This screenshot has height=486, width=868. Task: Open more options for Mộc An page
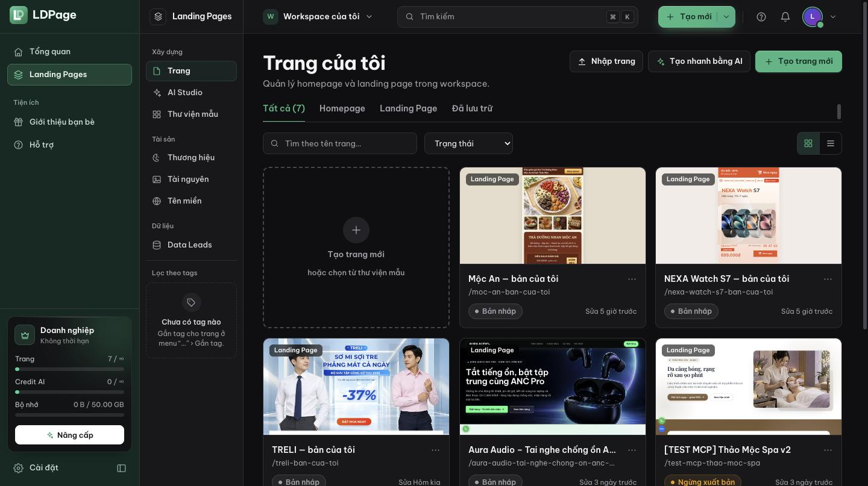632,279
